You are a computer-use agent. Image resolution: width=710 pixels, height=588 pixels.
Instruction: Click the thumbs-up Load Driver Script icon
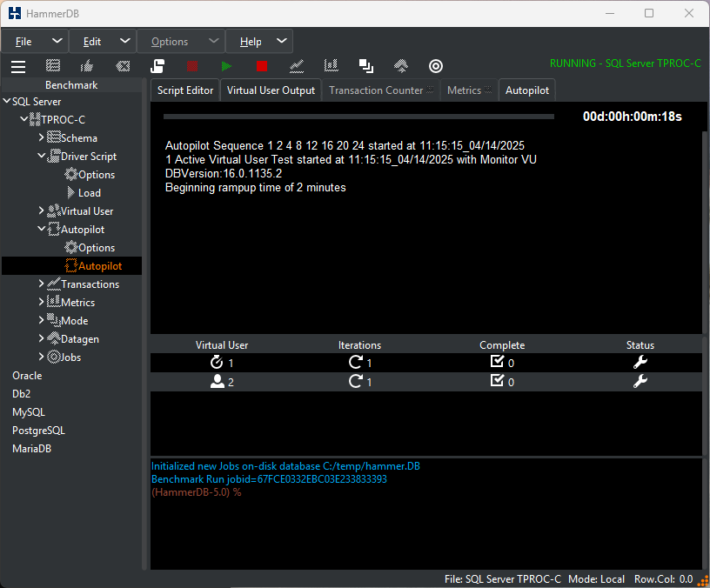click(x=87, y=66)
